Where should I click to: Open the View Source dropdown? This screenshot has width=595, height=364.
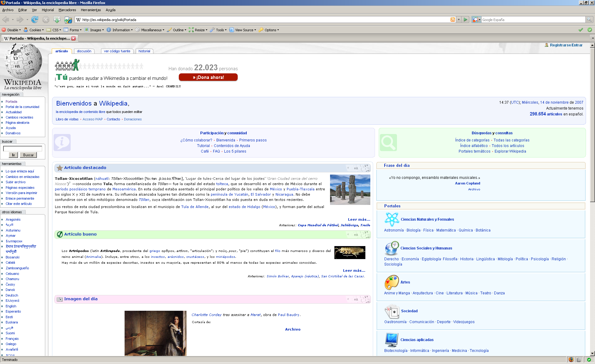[243, 30]
